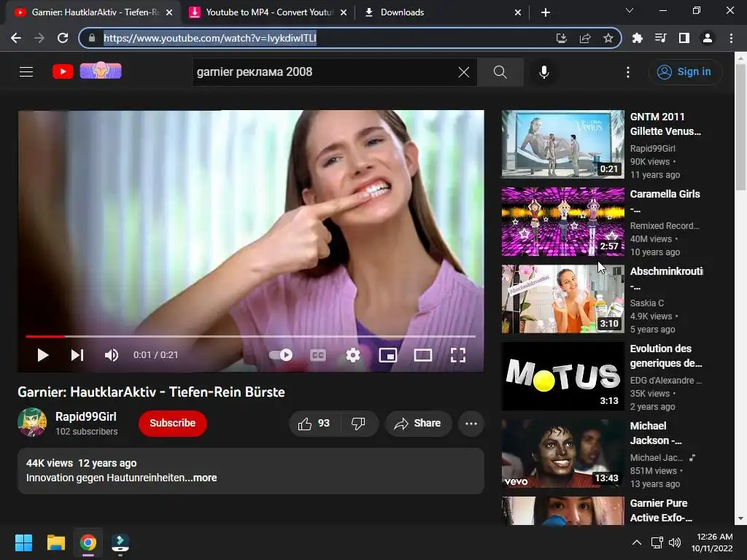Install app icon in address bar
The image size is (747, 560).
tap(561, 38)
